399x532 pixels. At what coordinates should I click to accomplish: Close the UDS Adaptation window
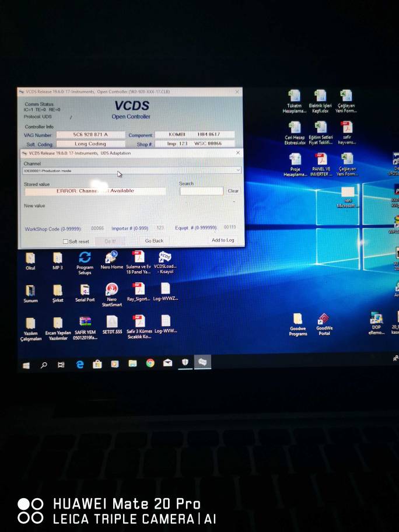point(238,153)
